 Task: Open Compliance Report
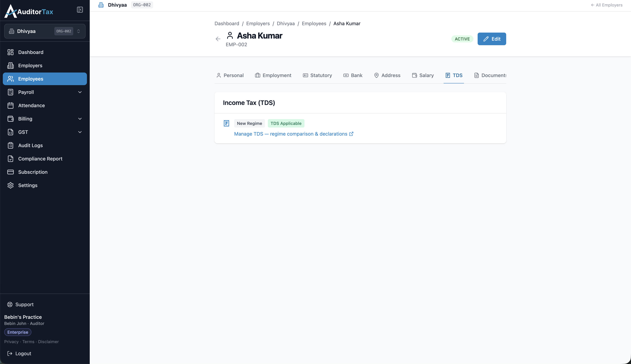[45, 159]
